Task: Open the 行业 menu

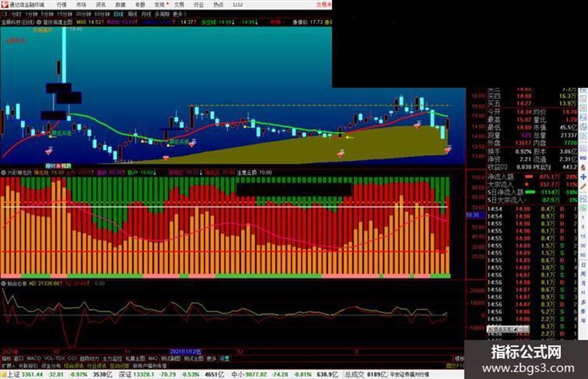Action: click(x=198, y=5)
